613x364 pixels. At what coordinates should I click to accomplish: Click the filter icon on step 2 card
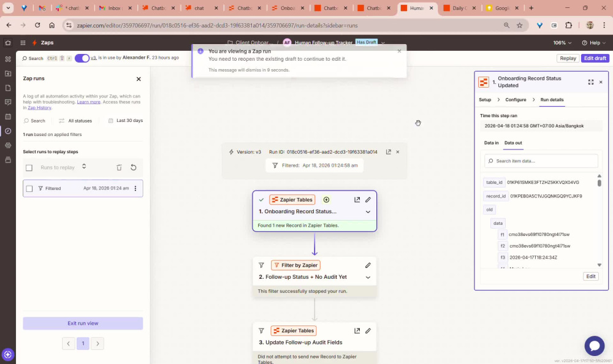point(261,265)
